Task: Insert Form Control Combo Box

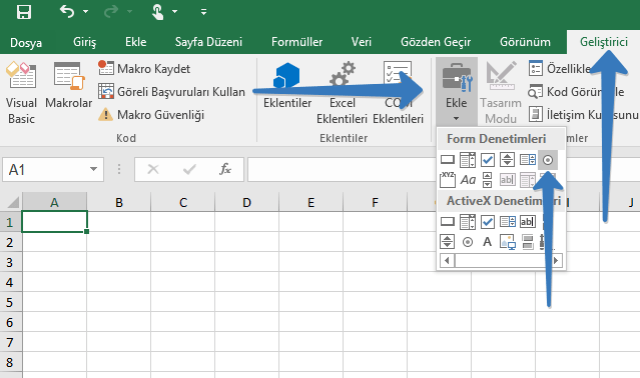Action: (467, 160)
